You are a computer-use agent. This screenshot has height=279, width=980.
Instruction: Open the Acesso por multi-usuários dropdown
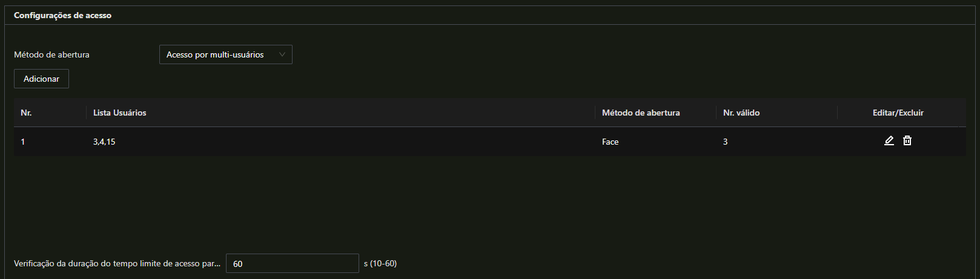tap(225, 54)
